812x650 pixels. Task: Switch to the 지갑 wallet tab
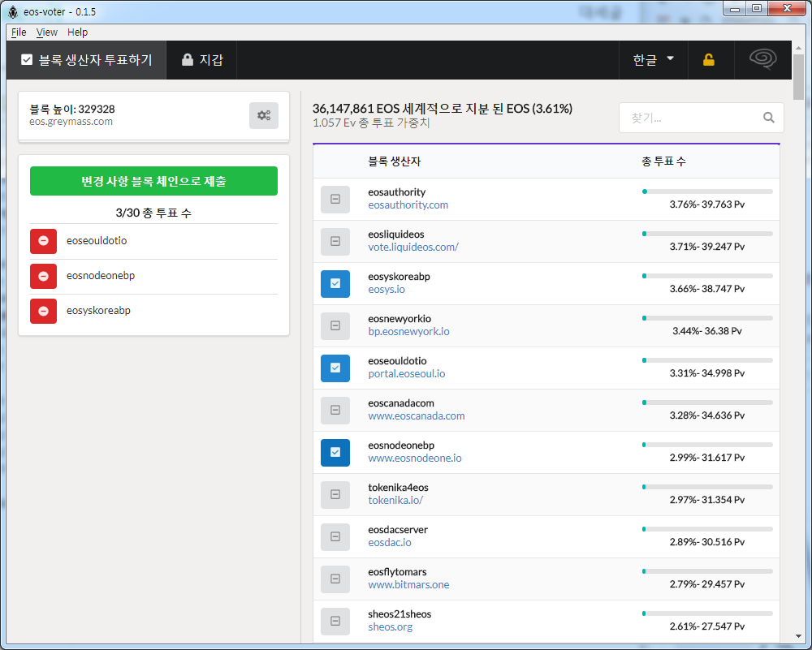click(x=202, y=60)
